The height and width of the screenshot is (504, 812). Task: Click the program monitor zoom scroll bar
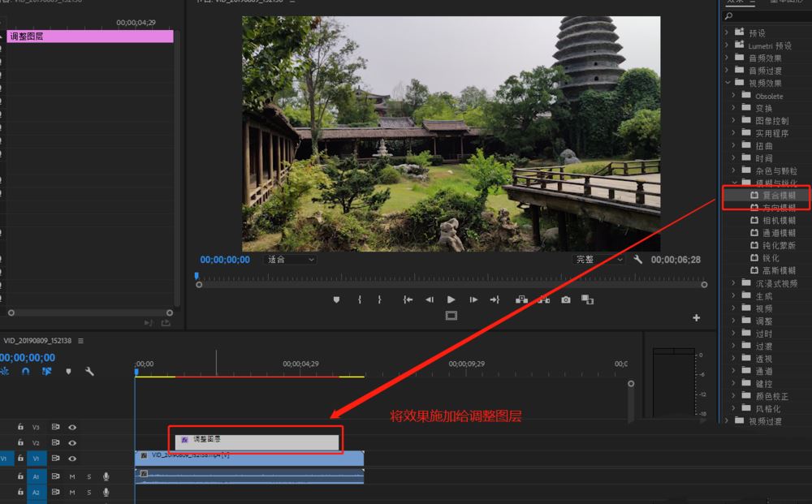coord(451,285)
